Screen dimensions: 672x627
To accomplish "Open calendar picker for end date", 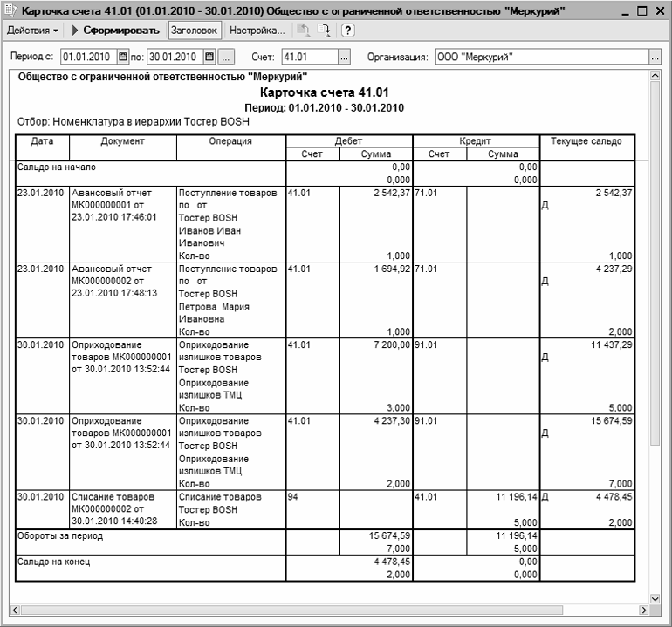I will [x=209, y=57].
